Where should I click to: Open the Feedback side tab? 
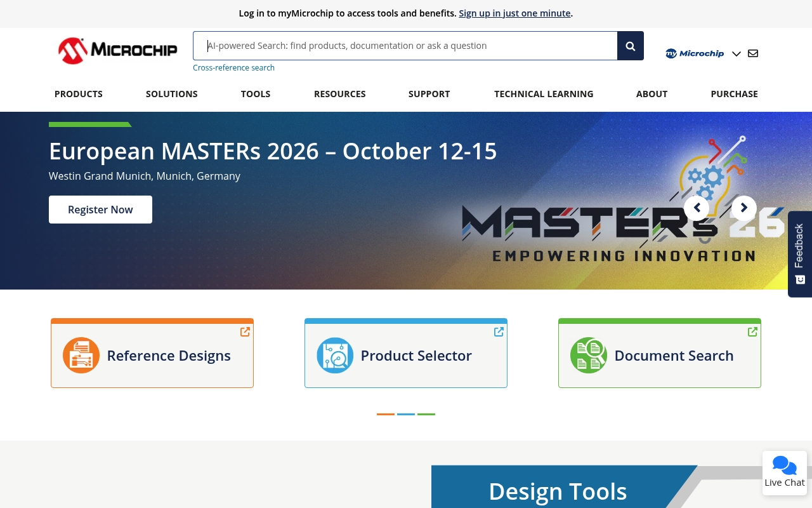(x=800, y=254)
